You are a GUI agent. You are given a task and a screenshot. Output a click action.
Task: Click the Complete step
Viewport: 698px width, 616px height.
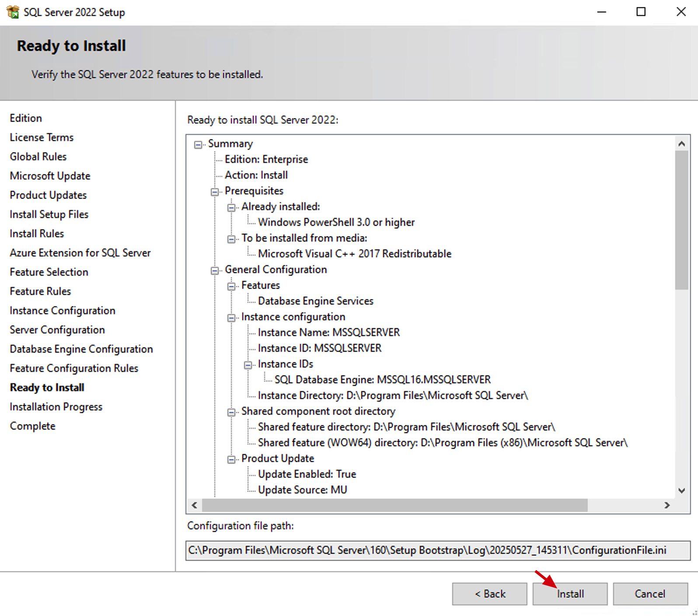coord(32,426)
